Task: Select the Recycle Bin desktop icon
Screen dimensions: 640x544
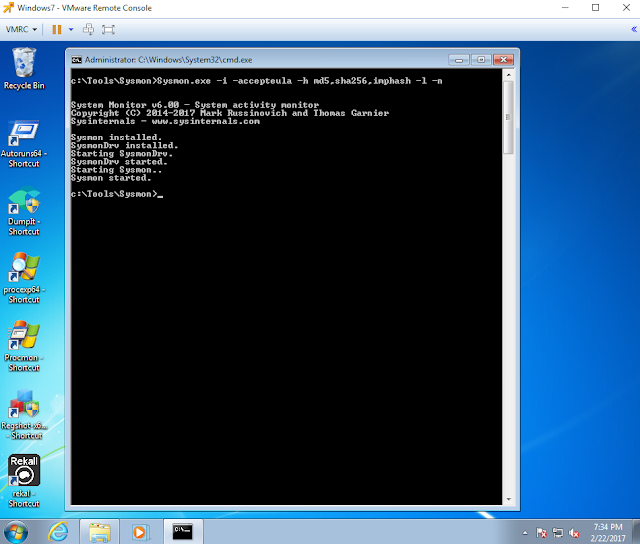Action: coord(24,68)
